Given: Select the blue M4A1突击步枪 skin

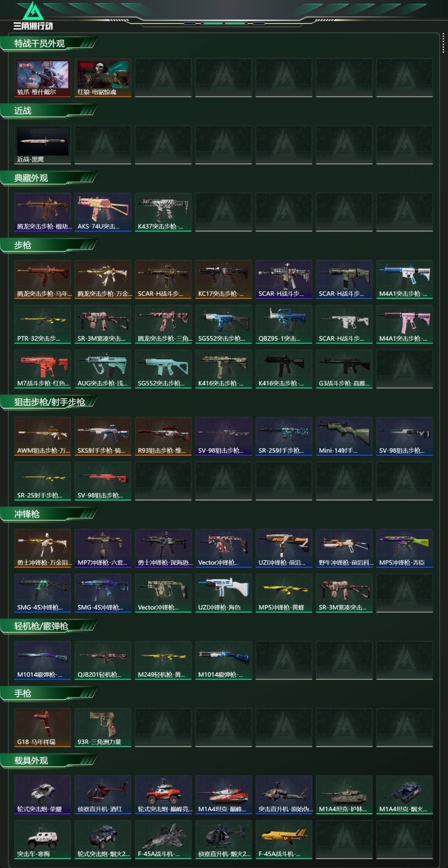Looking at the screenshot, I should 405,280.
